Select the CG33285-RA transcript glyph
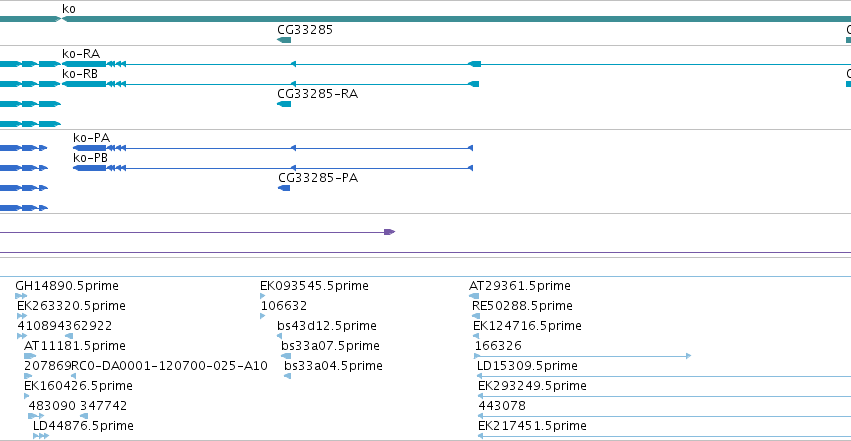Image resolution: width=851 pixels, height=441 pixels. [284, 104]
